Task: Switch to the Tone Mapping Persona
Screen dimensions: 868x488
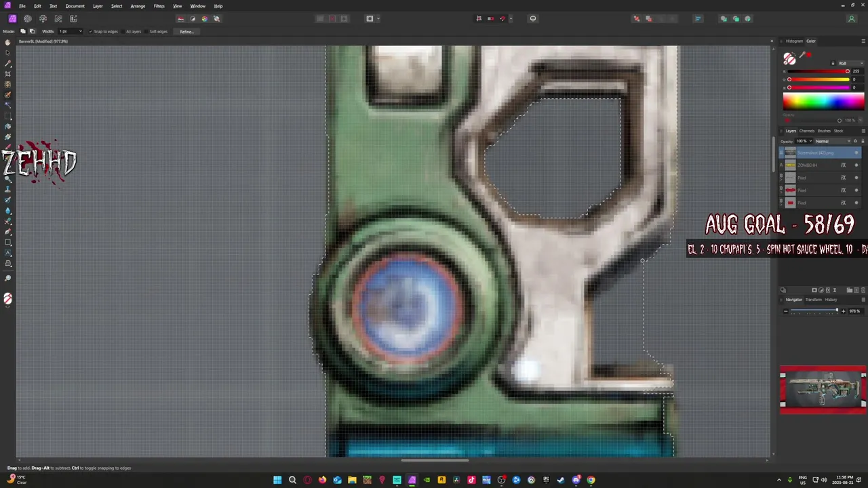Action: click(58, 18)
